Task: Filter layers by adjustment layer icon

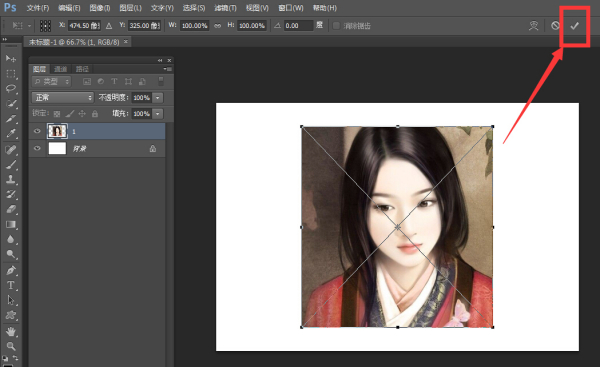Action: tap(101, 82)
